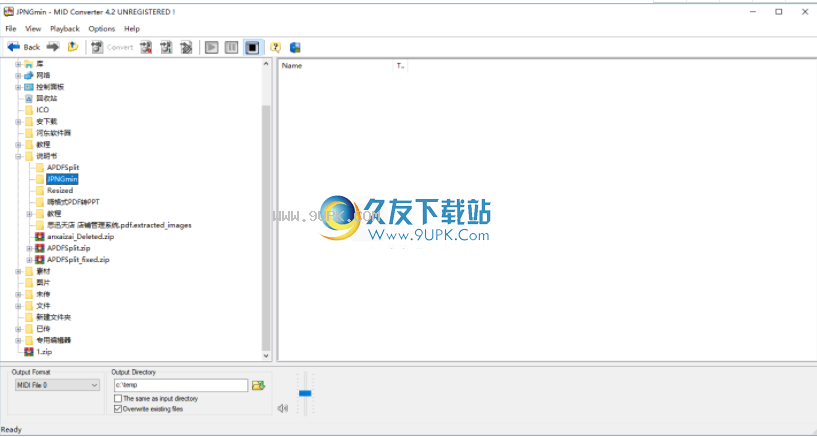Enable 'The same as input directory'
The height and width of the screenshot is (437, 817).
(x=118, y=398)
